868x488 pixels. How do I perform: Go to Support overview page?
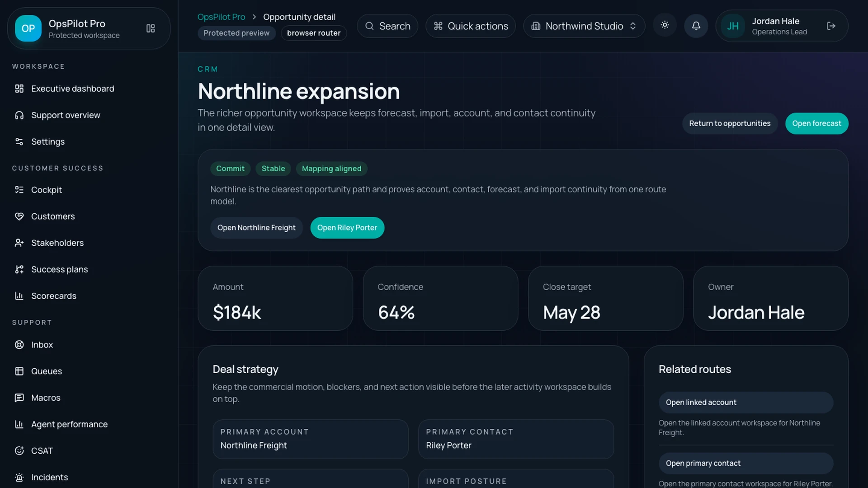[89, 115]
